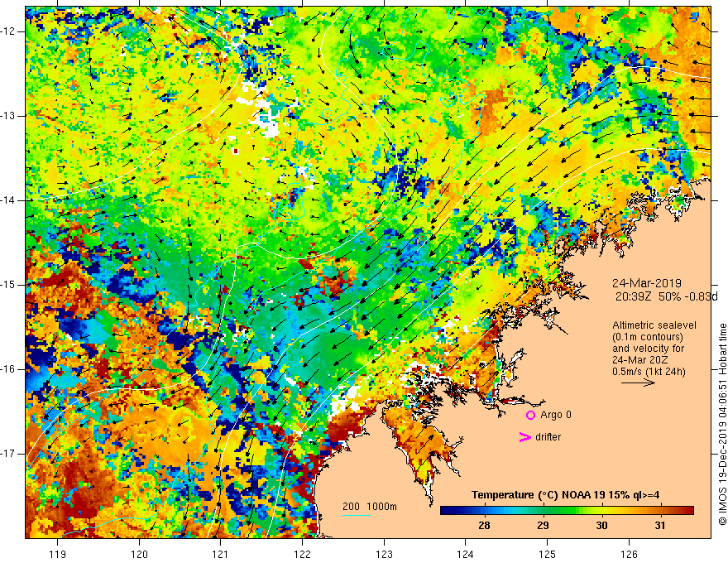728x563 pixels.
Task: Click the latitude axis label -13
Action: pos(8,116)
